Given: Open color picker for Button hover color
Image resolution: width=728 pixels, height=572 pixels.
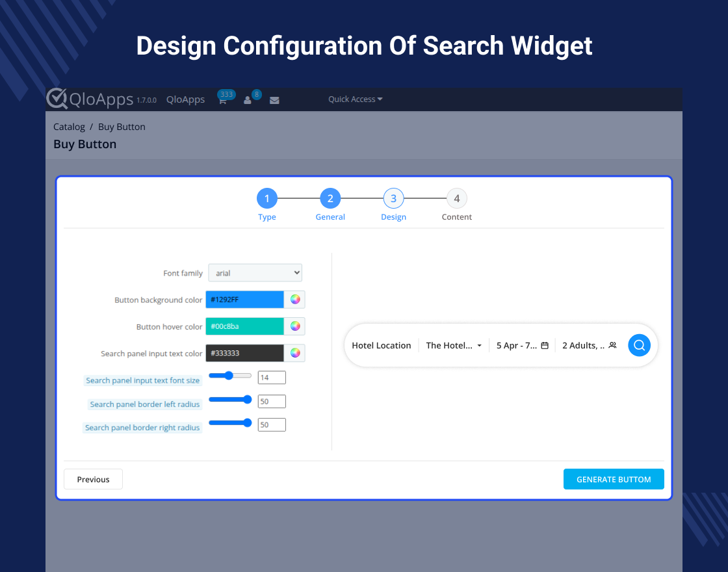Looking at the screenshot, I should [x=295, y=326].
